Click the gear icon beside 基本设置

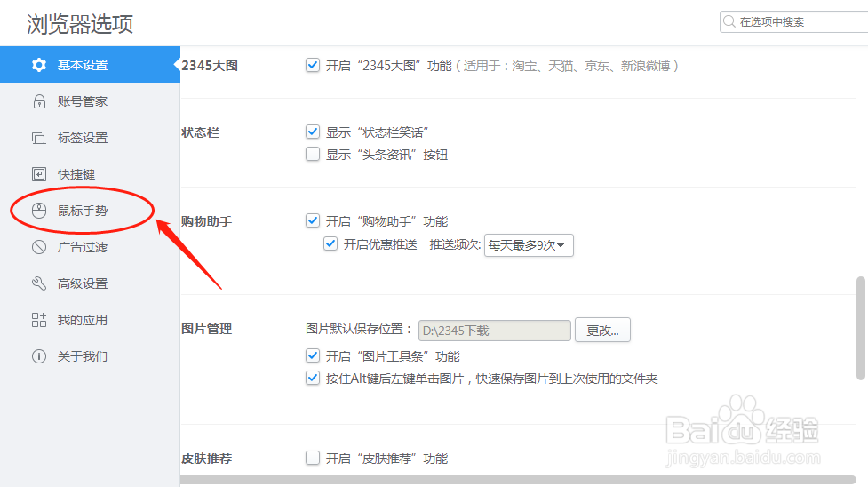(39, 65)
